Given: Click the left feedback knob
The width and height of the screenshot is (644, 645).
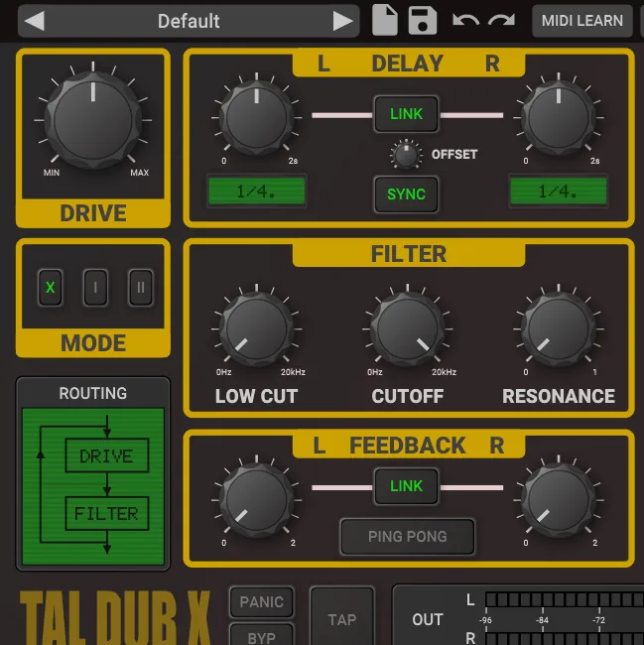Looking at the screenshot, I should coord(257,500).
